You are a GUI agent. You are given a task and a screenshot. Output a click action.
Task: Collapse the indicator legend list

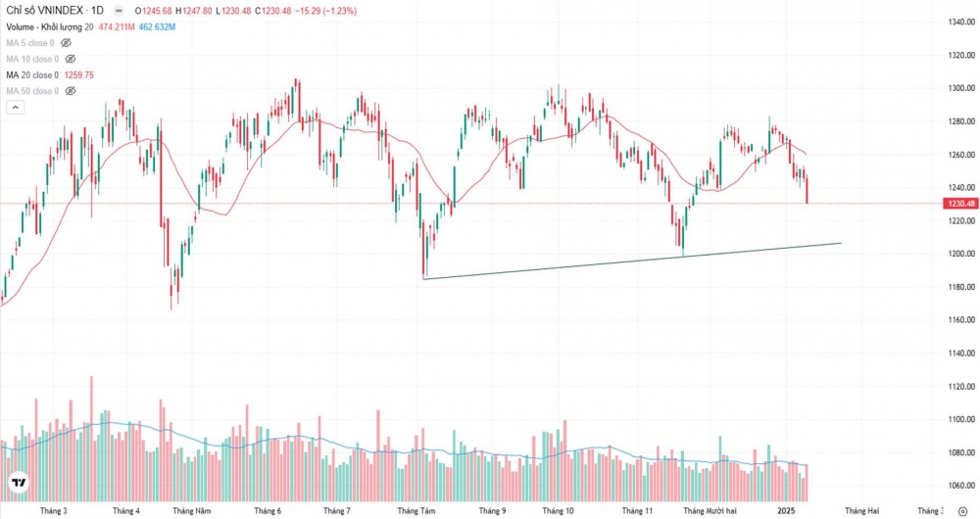(15, 107)
